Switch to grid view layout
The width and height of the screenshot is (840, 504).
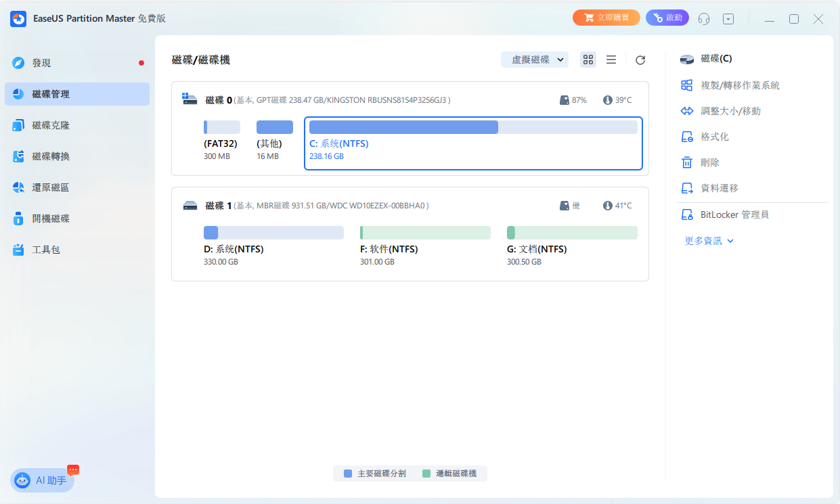[588, 60]
